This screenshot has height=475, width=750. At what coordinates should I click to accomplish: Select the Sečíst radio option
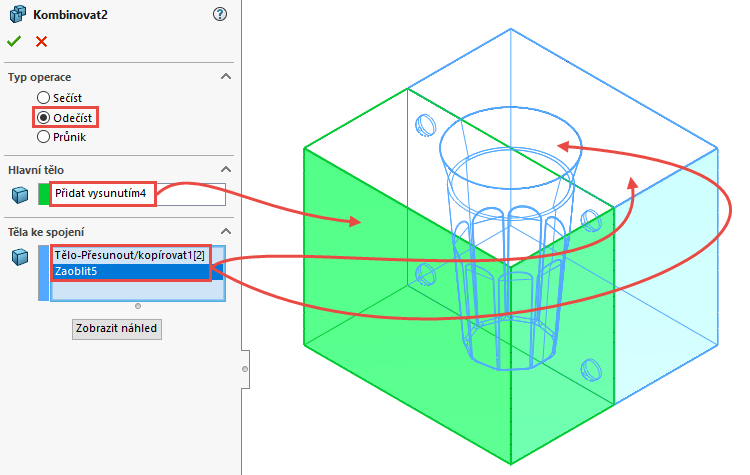[43, 98]
